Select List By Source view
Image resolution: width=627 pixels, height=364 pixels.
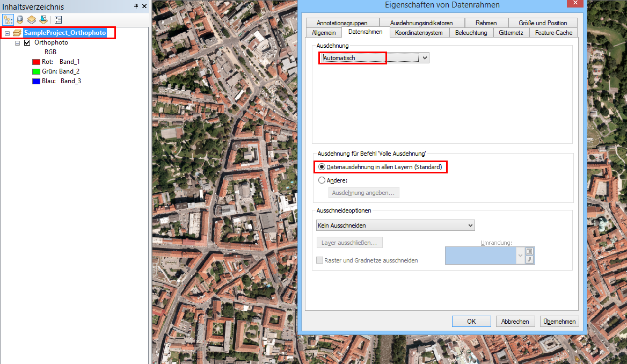(20, 19)
